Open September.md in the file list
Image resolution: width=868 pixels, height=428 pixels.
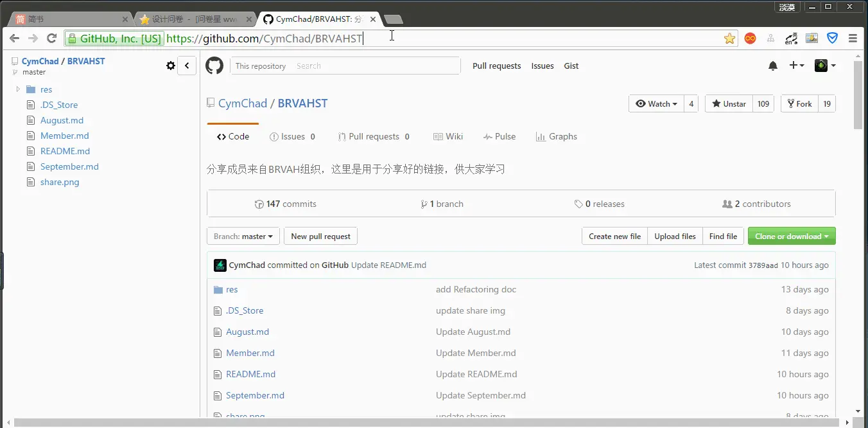click(x=255, y=395)
